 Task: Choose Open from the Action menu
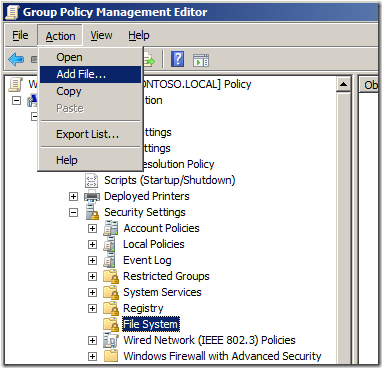coord(90,57)
